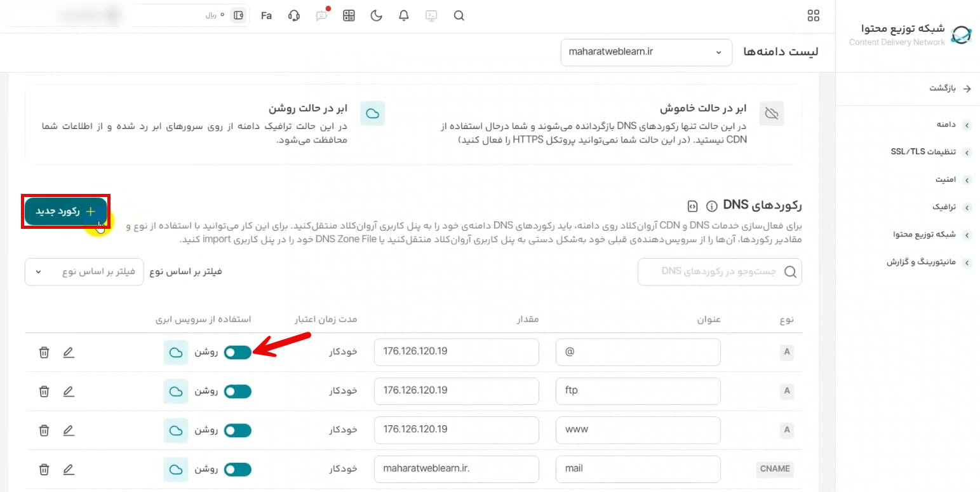Click maharatweblearn.ir. value field
The height and width of the screenshot is (492, 980).
457,470
